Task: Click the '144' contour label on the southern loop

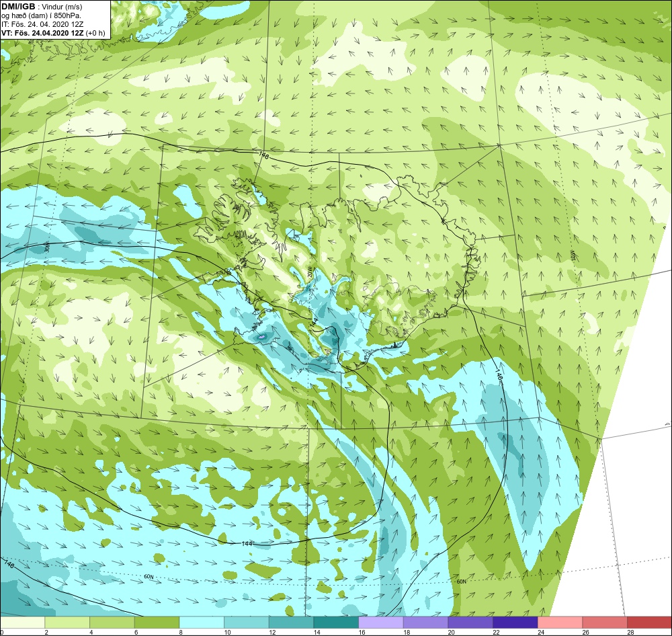Action: pyautogui.click(x=247, y=543)
